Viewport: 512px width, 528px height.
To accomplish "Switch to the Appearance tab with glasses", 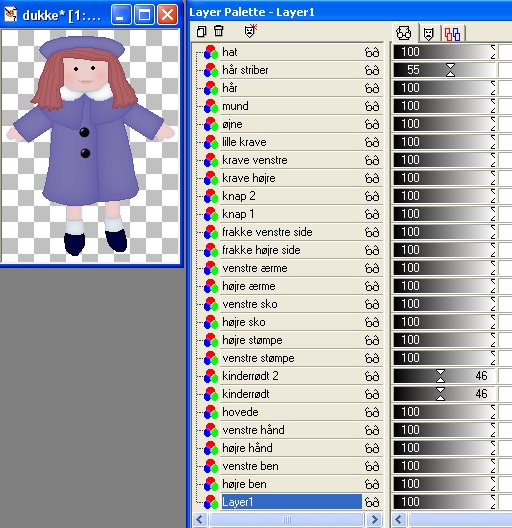I will click(404, 33).
